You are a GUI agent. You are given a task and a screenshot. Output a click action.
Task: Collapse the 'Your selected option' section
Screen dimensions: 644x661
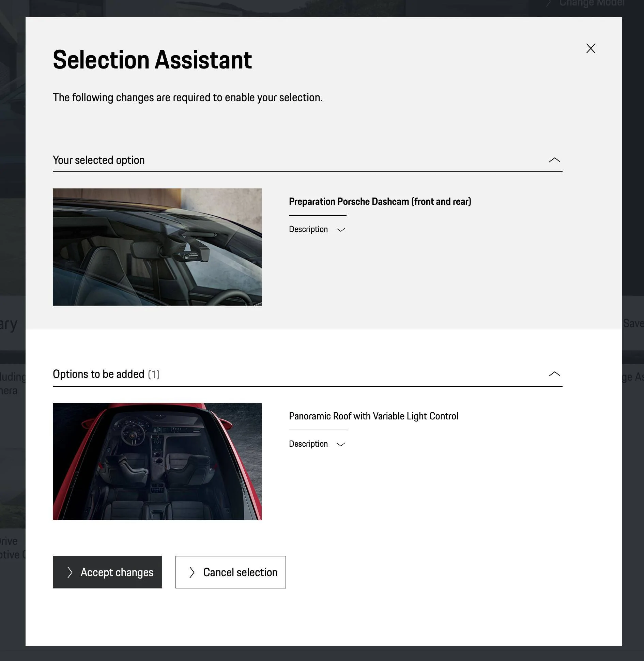[x=554, y=160]
